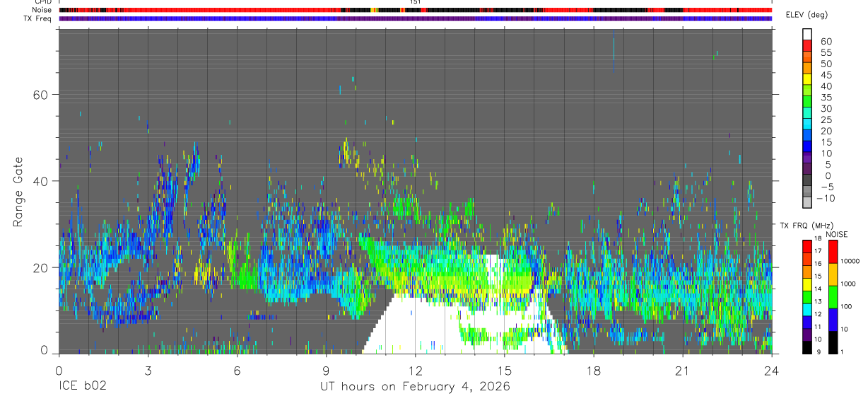Click the red top block of NOISE colorbar
868x401 pixels.
(x=832, y=250)
